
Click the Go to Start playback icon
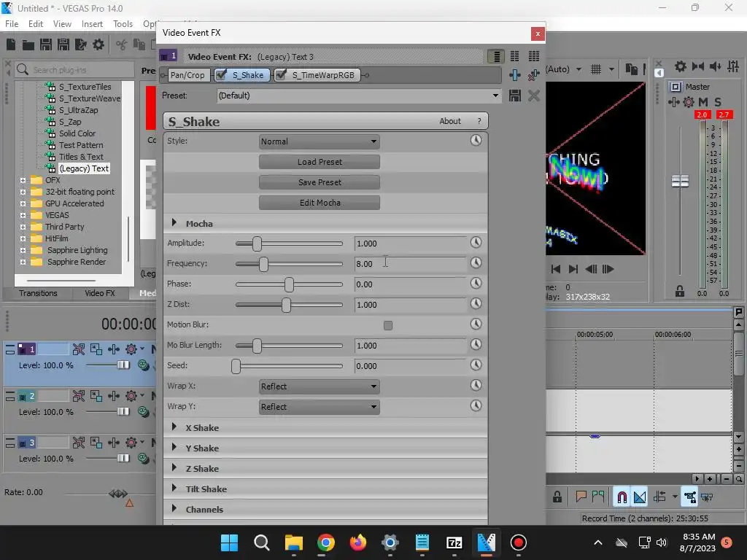pos(555,269)
